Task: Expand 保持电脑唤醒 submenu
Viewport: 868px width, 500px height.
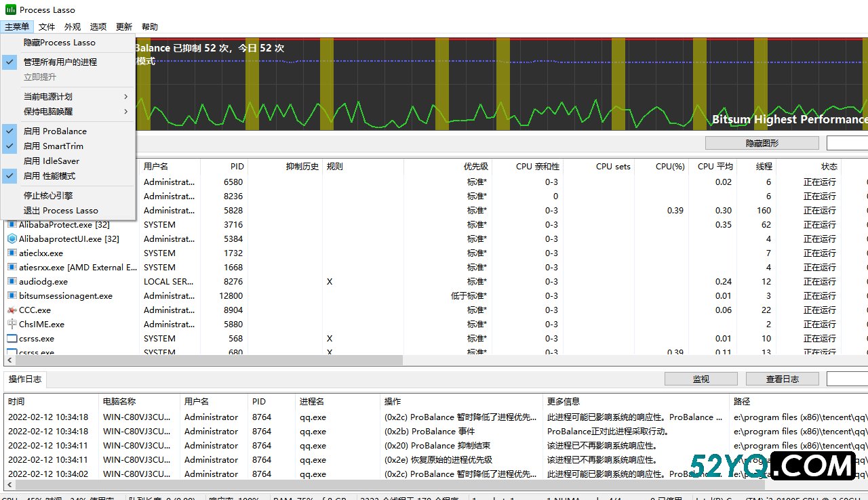Action: pyautogui.click(x=68, y=111)
